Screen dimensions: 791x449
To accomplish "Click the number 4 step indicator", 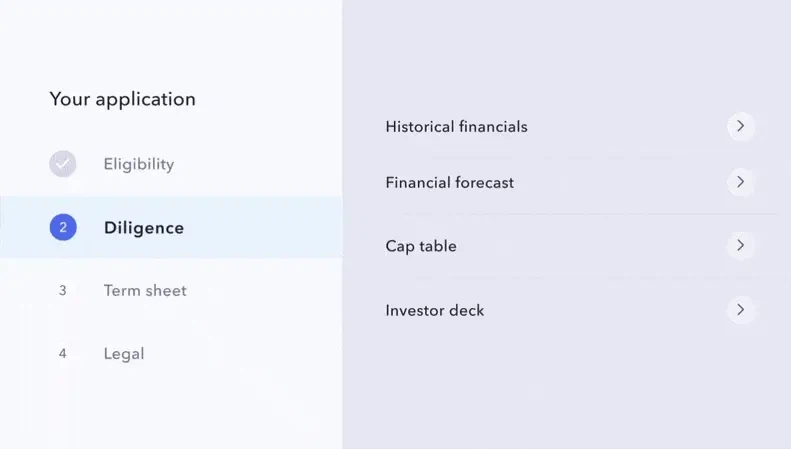I will coord(63,354).
